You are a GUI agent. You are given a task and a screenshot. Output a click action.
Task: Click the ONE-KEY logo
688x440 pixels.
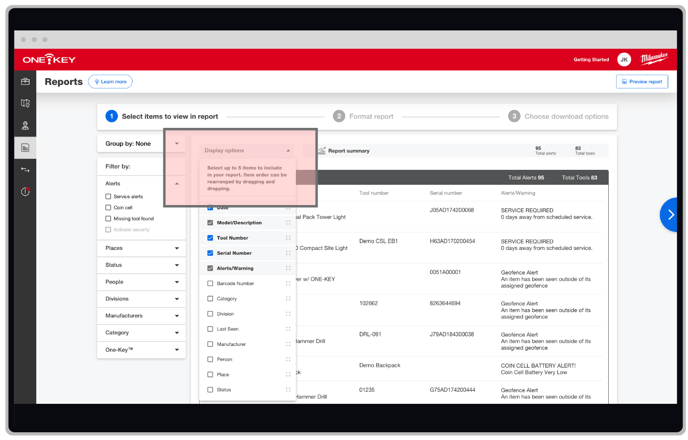click(49, 59)
